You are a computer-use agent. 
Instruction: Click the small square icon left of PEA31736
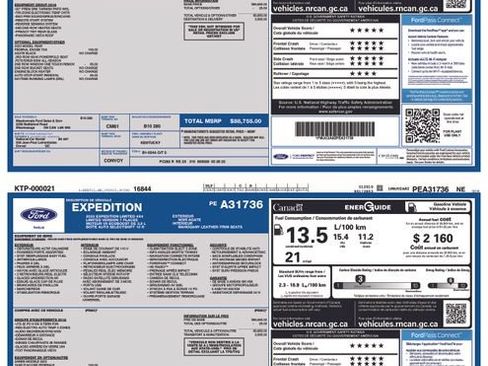point(379,188)
